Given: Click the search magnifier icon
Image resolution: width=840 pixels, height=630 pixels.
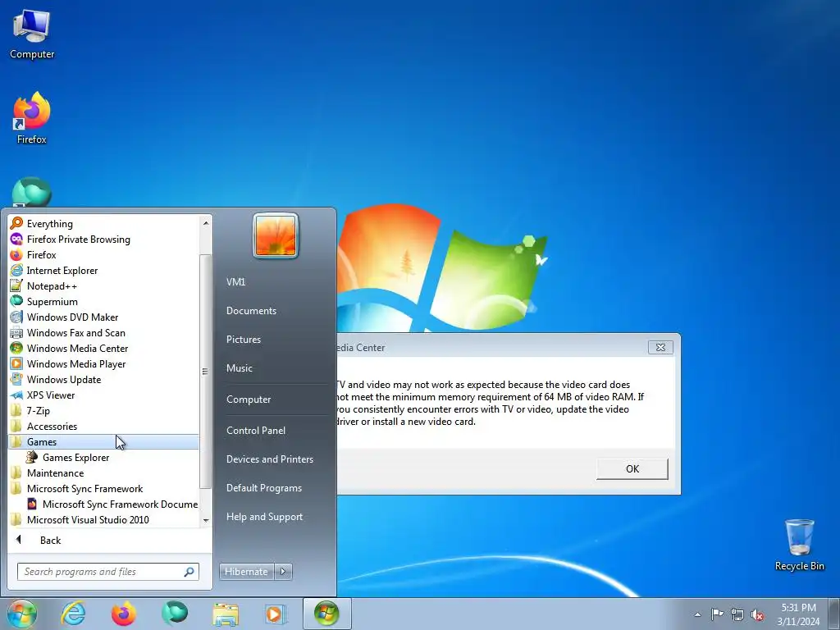Looking at the screenshot, I should (189, 572).
